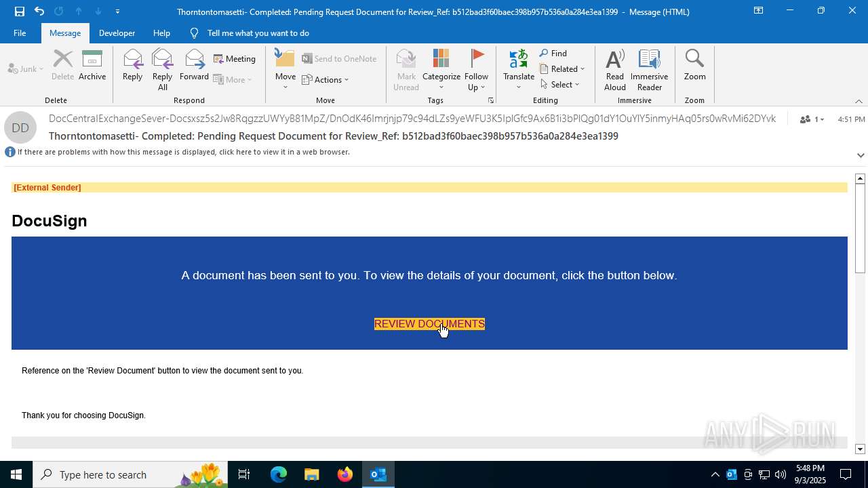Open the File menu

tap(20, 33)
